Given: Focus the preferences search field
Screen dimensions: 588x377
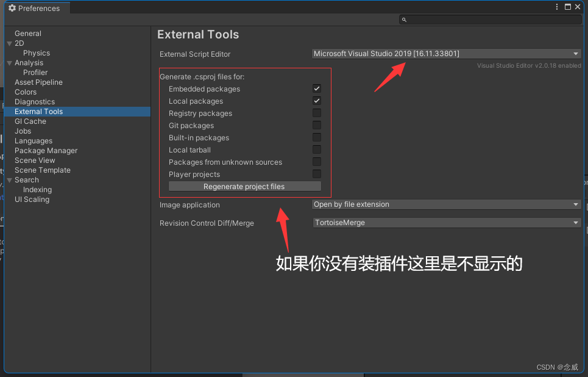Looking at the screenshot, I should [x=490, y=20].
